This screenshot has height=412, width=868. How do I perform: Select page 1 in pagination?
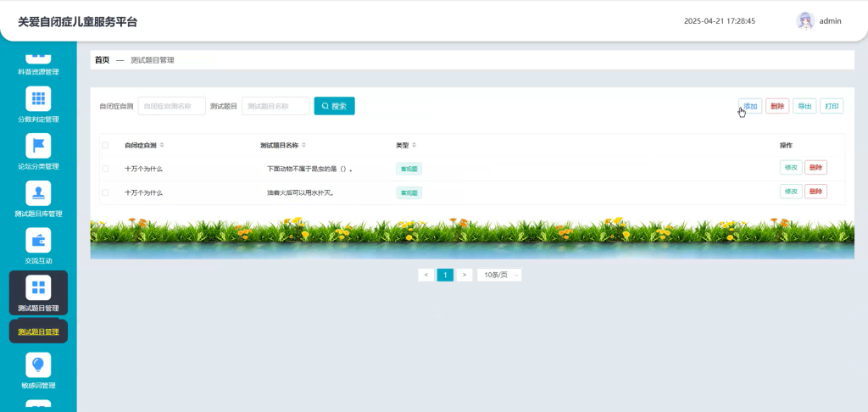(445, 276)
